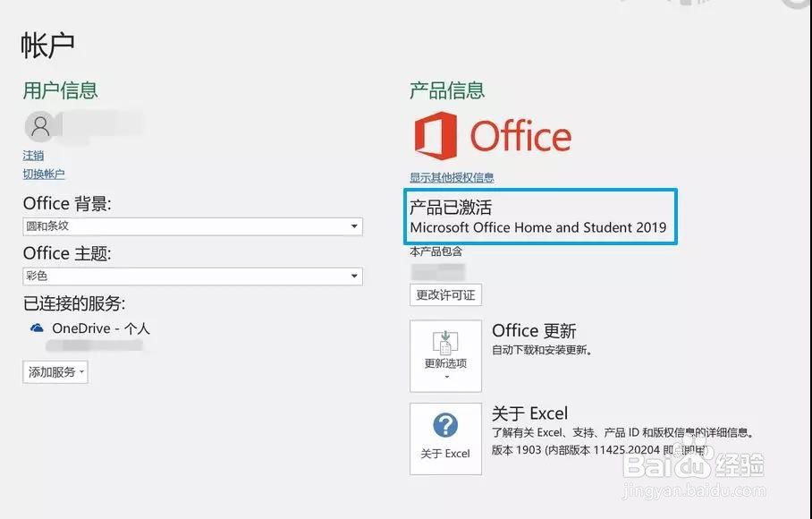812x519 pixels.
Task: Click the 产品已激活 text
Action: pos(451,208)
